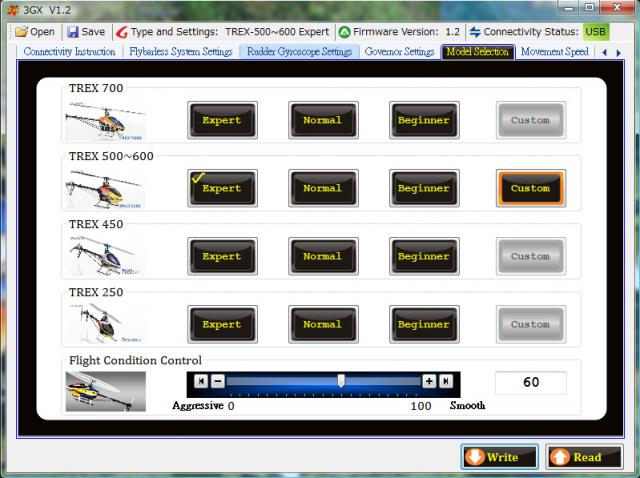Select checked Expert for TREX 500~600
Screen dimensions: 640x478
tap(222, 188)
